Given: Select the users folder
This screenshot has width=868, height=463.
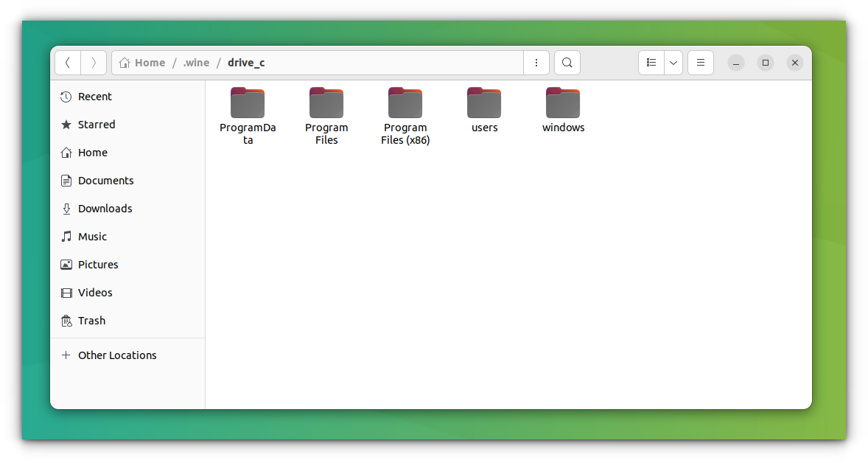Looking at the screenshot, I should [484, 103].
